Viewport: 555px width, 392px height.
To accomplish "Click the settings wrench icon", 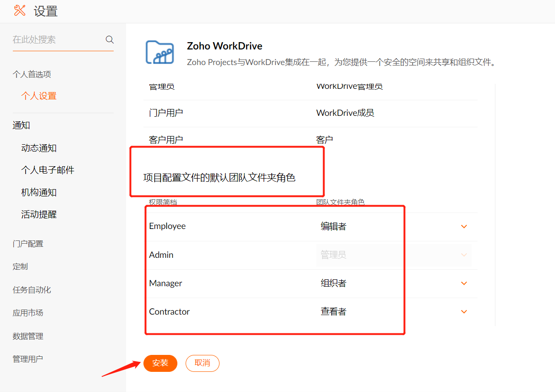I will (20, 11).
